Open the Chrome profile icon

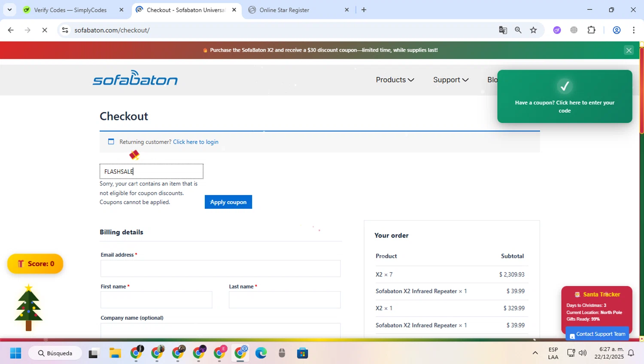point(617,30)
